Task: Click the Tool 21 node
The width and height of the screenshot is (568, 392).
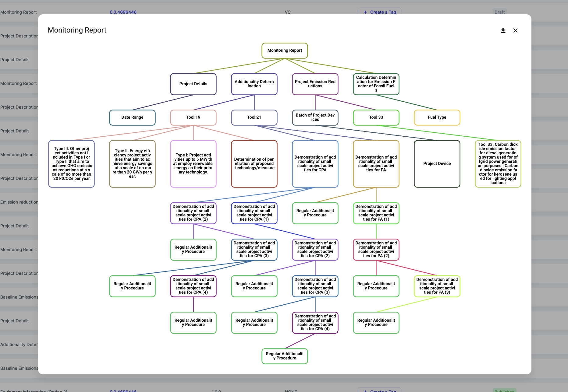Action: pyautogui.click(x=254, y=117)
